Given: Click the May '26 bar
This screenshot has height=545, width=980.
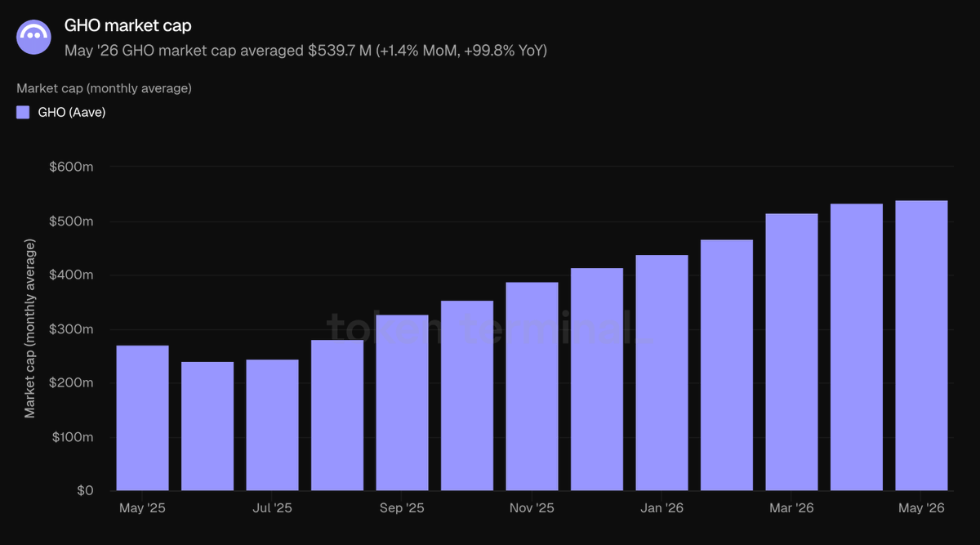Looking at the screenshot, I should pyautogui.click(x=922, y=346).
